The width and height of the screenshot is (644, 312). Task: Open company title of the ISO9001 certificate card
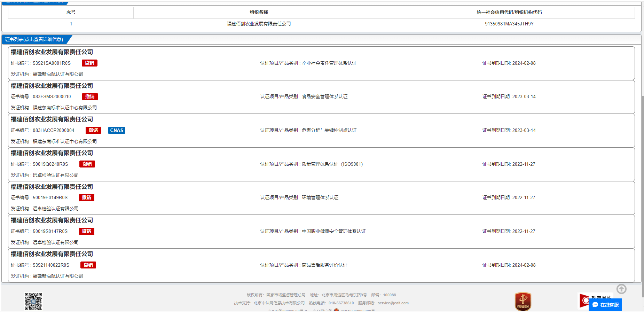point(52,153)
